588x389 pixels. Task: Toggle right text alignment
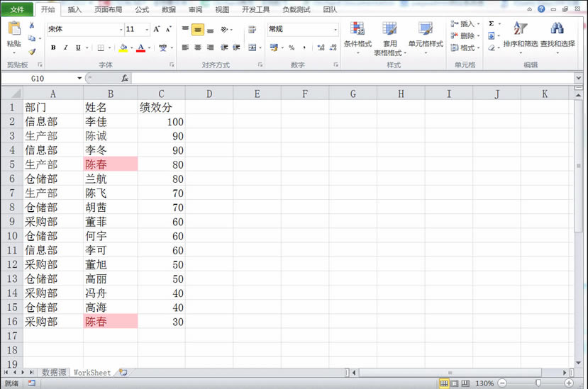coord(211,47)
